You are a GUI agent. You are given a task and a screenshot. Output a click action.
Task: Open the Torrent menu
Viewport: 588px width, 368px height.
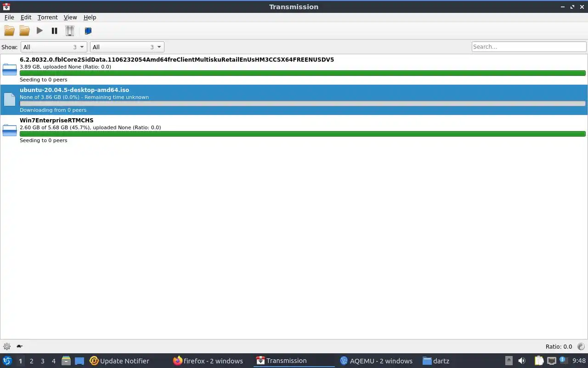[x=47, y=17]
